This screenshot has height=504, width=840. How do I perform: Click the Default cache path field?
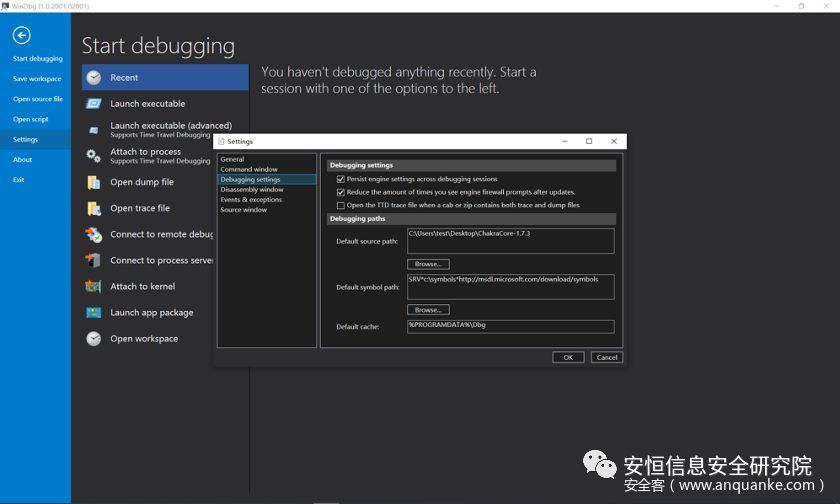[510, 326]
